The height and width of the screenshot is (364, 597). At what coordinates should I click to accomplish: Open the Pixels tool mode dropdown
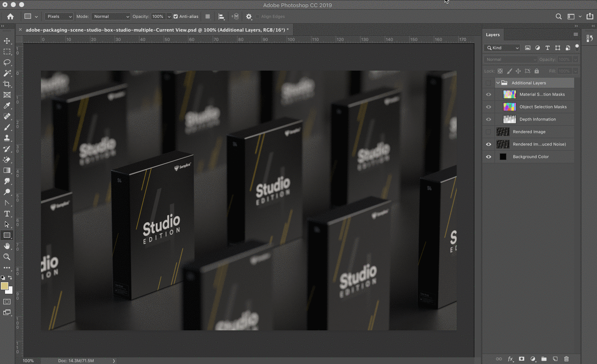[59, 17]
